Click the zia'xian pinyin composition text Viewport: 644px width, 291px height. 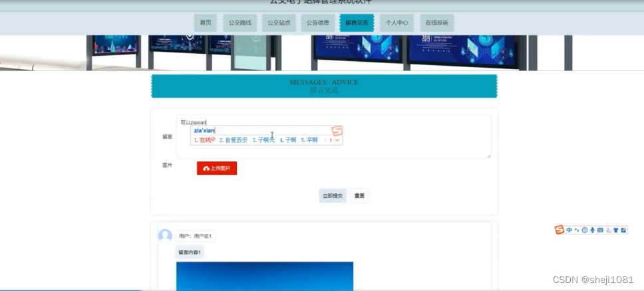click(x=204, y=130)
